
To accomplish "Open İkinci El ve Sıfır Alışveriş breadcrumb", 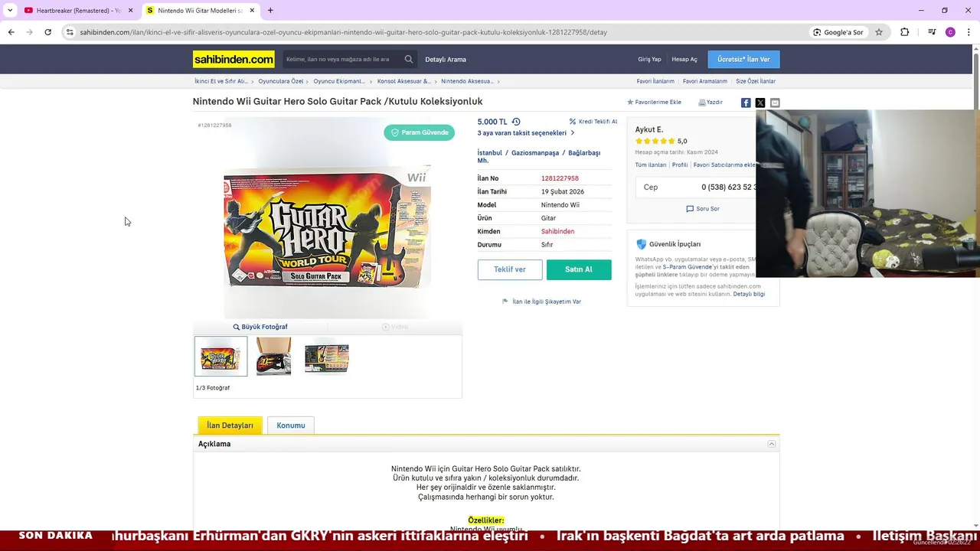I will coord(221,81).
